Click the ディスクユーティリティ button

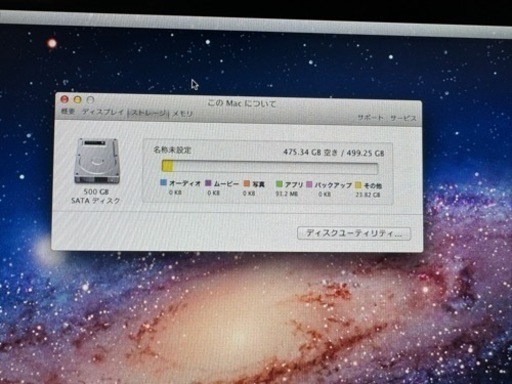tap(354, 233)
